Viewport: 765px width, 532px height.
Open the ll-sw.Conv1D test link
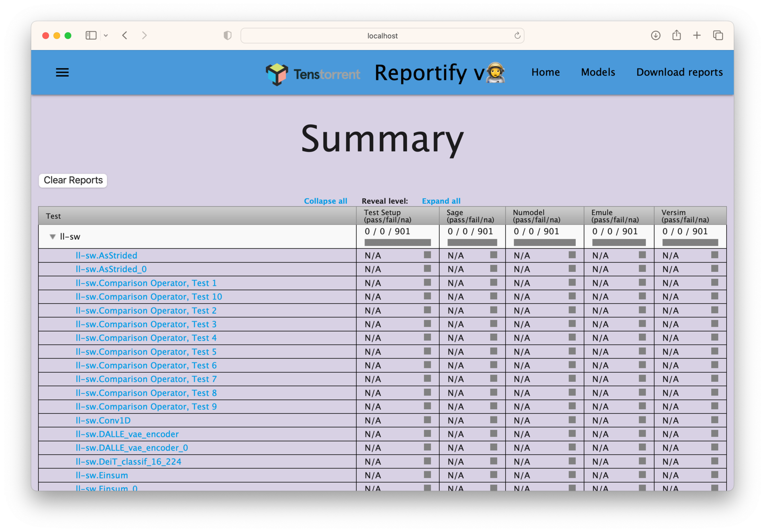[x=103, y=421]
